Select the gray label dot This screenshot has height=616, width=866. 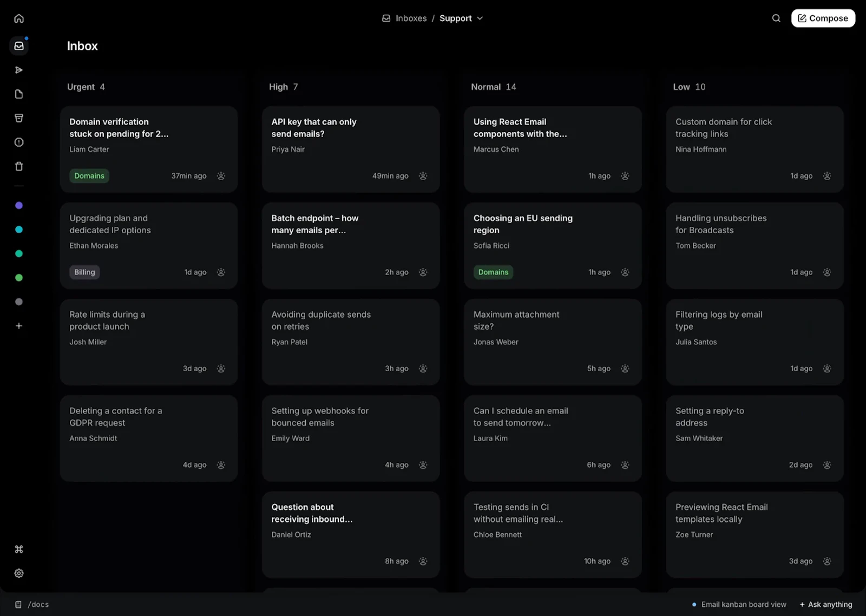pos(19,302)
